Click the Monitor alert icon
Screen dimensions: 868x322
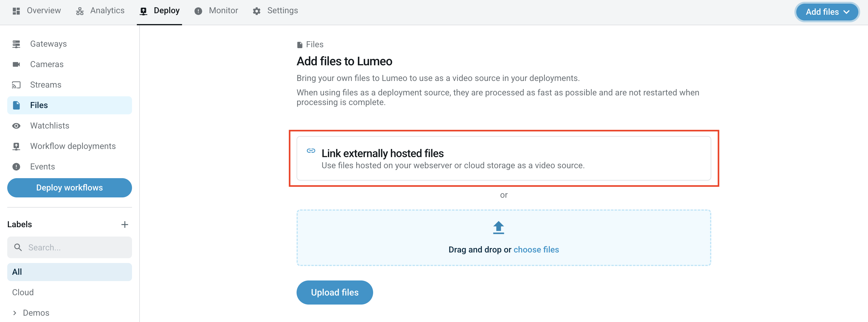point(198,11)
